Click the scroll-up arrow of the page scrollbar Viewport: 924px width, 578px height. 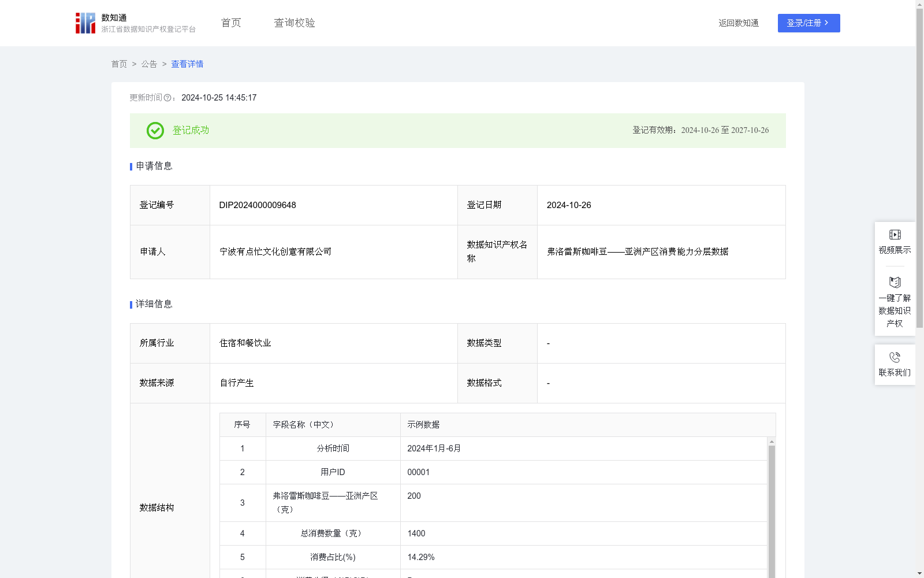click(x=919, y=4)
